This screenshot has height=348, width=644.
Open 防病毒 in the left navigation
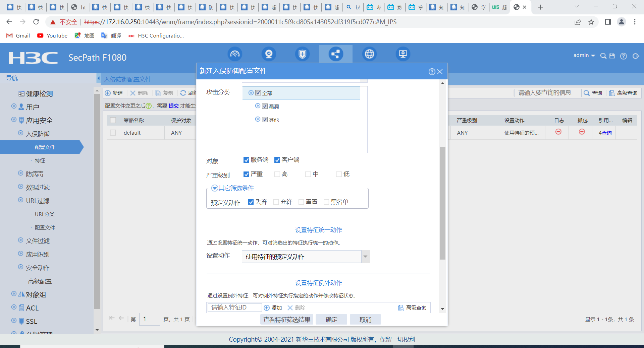click(35, 174)
